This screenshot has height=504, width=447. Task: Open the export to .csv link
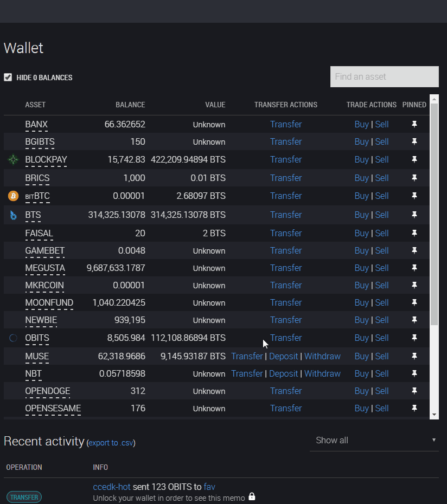click(x=111, y=443)
